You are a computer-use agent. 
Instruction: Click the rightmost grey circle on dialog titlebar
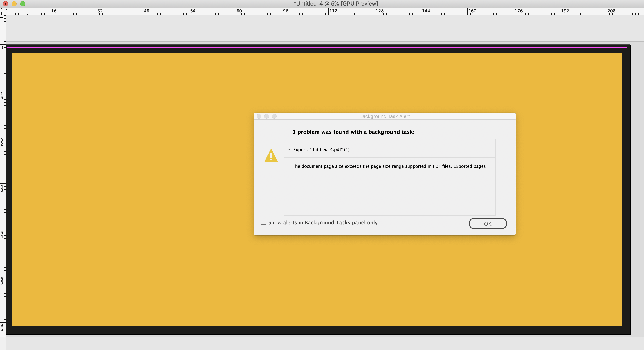coord(274,116)
